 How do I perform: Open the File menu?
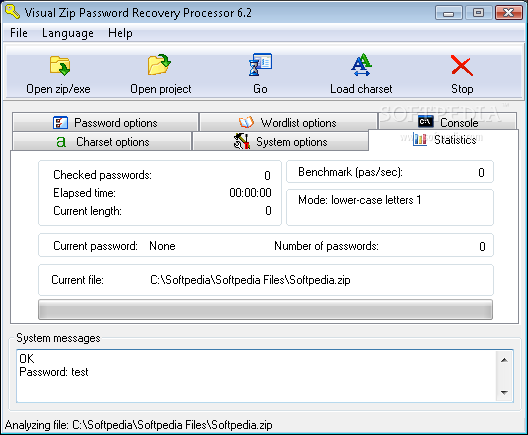tap(19, 33)
